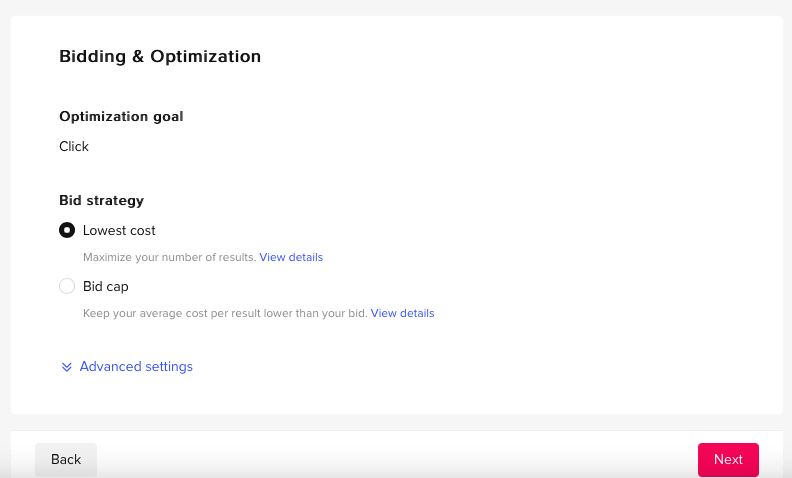Select the Lowest cost radio button
Screen dimensions: 792x478
coord(67,230)
